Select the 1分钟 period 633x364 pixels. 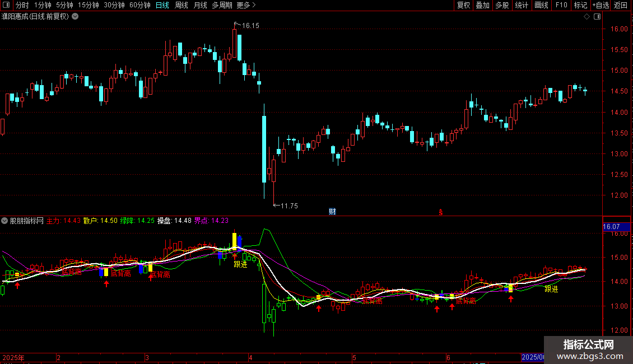(x=43, y=5)
